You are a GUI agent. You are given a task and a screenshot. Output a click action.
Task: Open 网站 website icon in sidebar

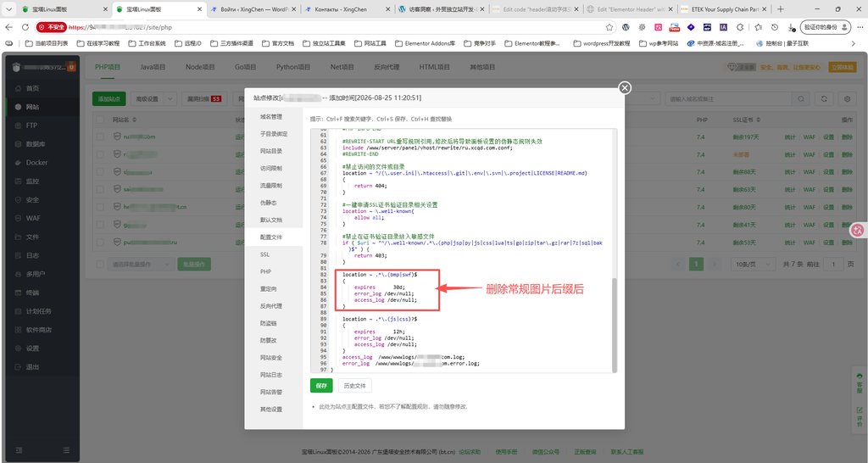point(19,107)
